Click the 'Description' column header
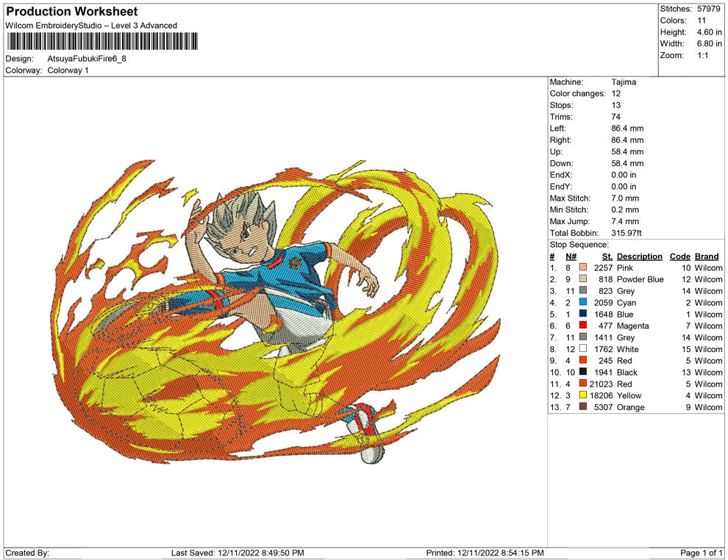Image resolution: width=728 pixels, height=560 pixels. tap(639, 256)
